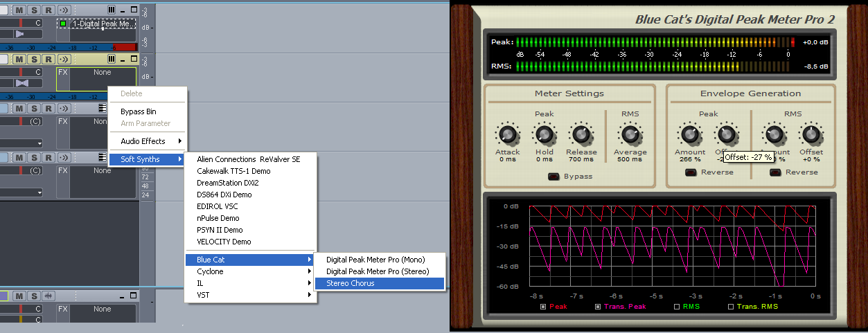
Task: Click the RMS Average knob
Action: (x=630, y=134)
